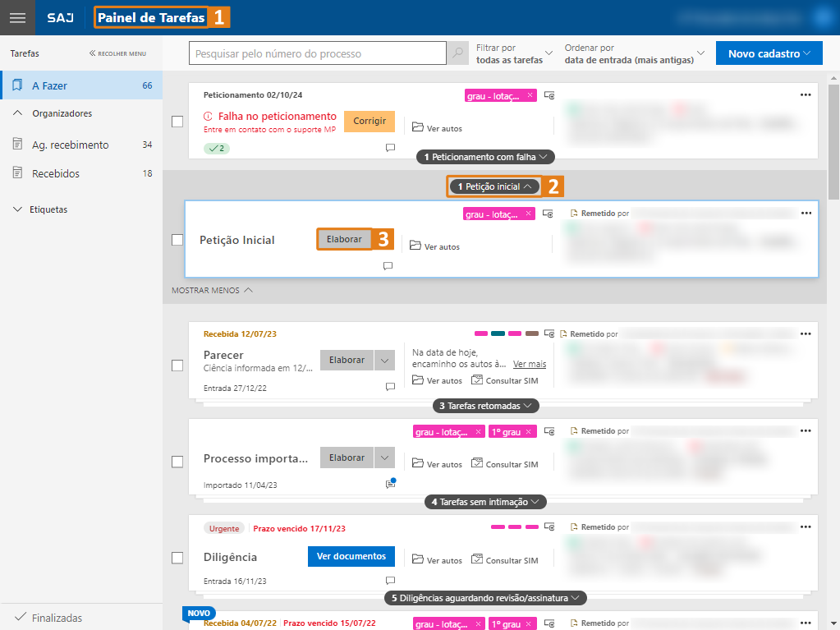
Task: Check the Petição Inicial task checkbox
Action: (177, 240)
